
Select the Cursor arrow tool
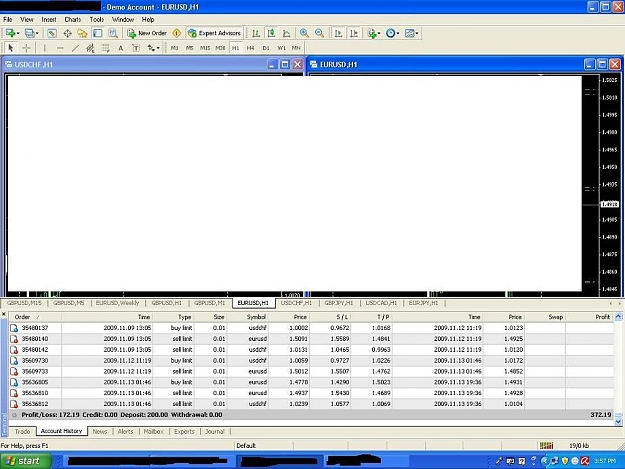click(11, 48)
